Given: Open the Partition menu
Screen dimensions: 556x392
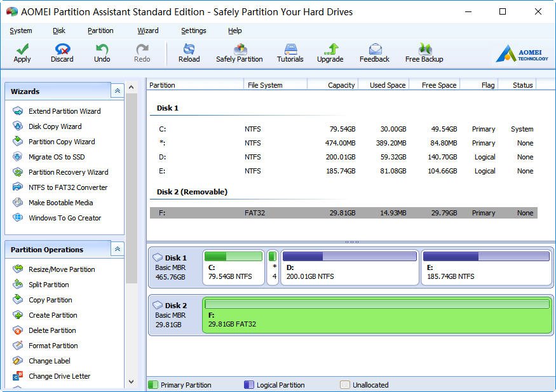Looking at the screenshot, I should point(100,31).
